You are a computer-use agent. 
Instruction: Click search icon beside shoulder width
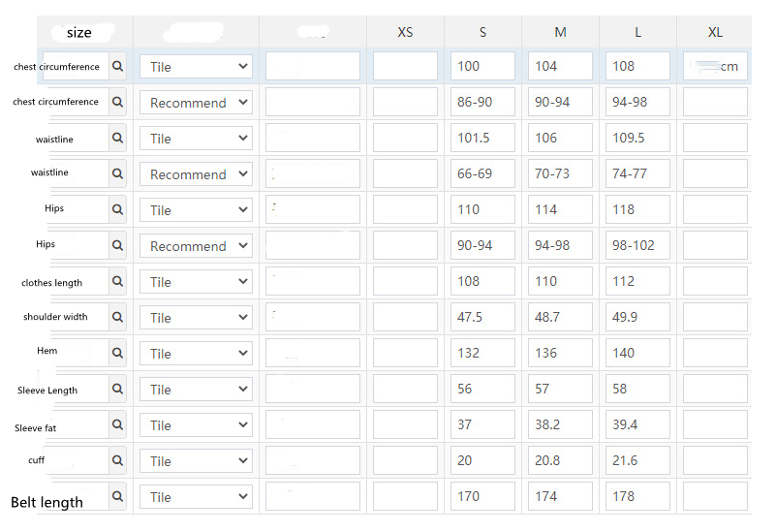118,318
